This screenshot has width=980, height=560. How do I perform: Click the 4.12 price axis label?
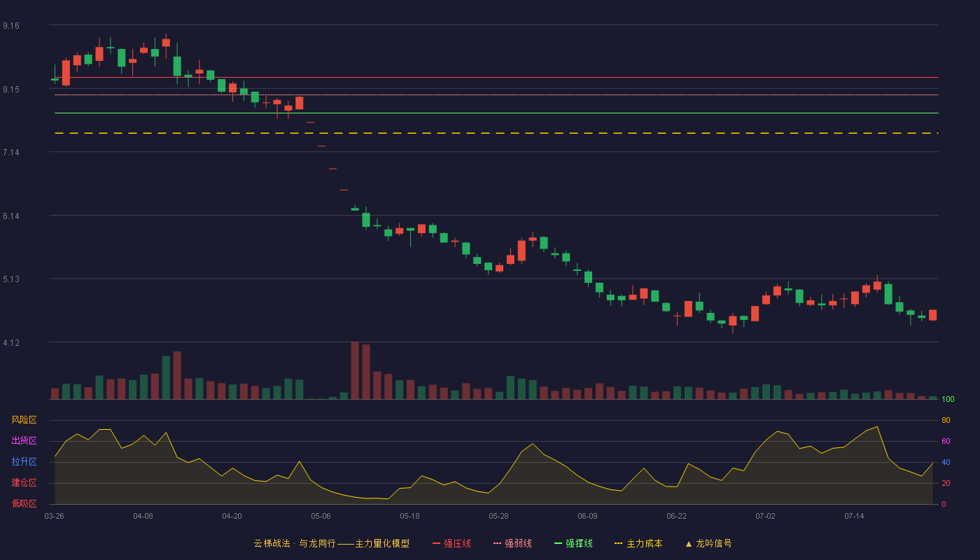click(11, 342)
